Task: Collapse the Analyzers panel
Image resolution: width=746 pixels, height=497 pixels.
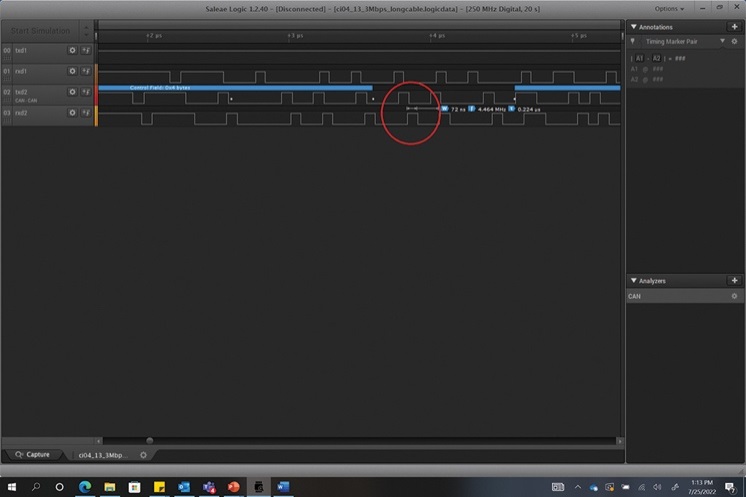Action: 632,281
